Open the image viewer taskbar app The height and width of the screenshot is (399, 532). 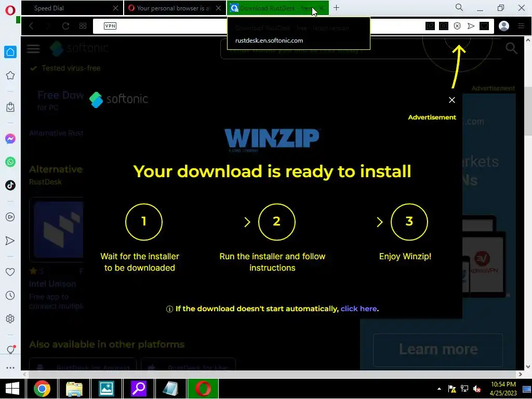point(107,389)
